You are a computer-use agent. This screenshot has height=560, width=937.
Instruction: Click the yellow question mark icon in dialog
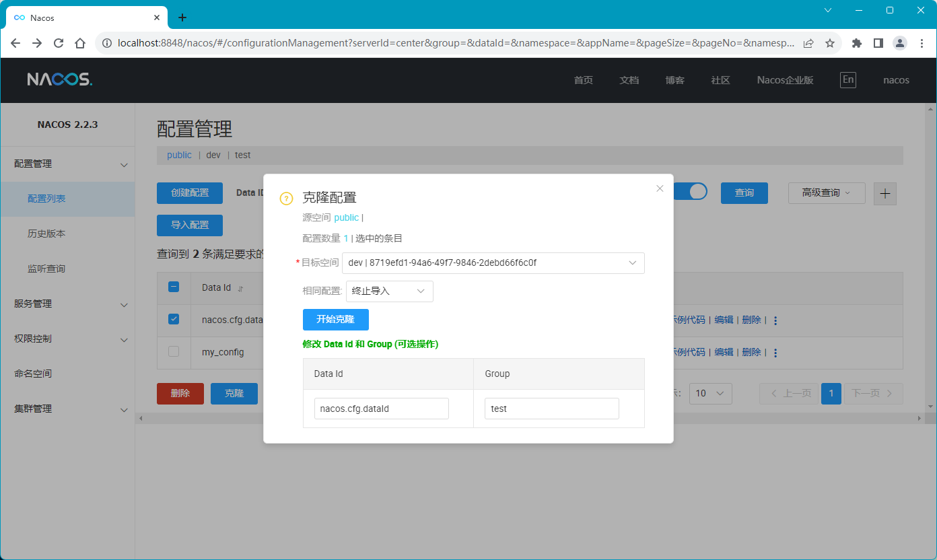[286, 199]
